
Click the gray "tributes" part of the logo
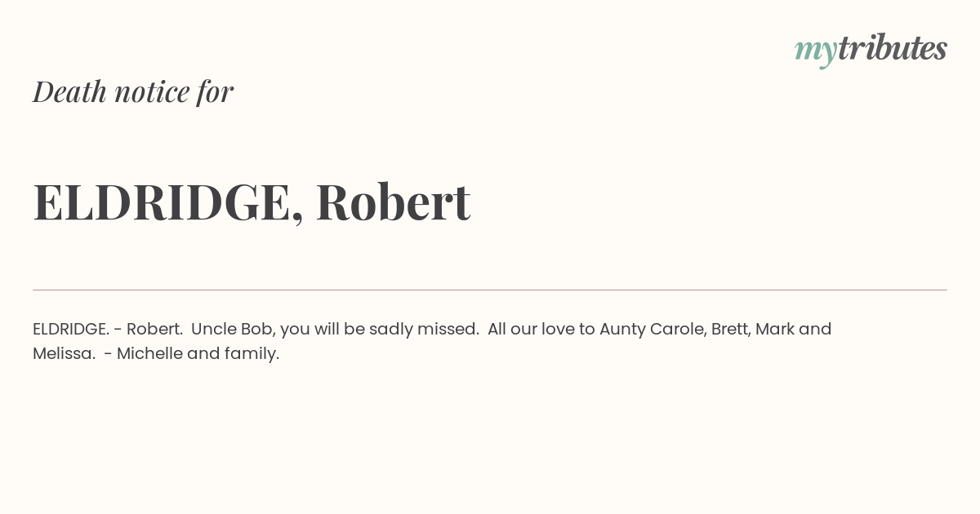893,48
